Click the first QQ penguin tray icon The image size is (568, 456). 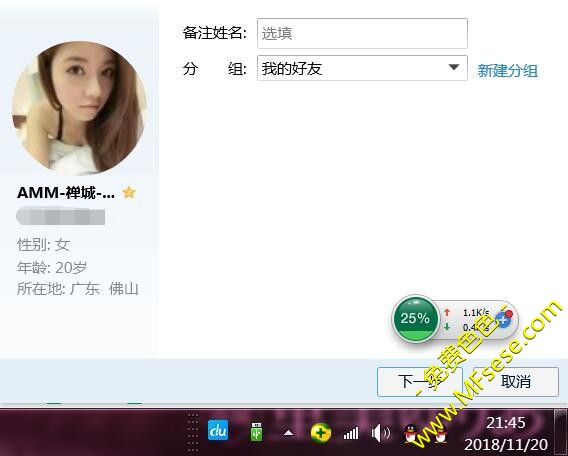(x=411, y=433)
